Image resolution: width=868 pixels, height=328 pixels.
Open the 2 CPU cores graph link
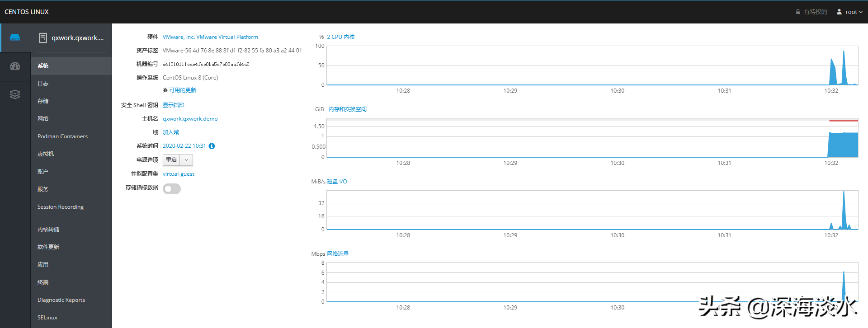coord(340,37)
